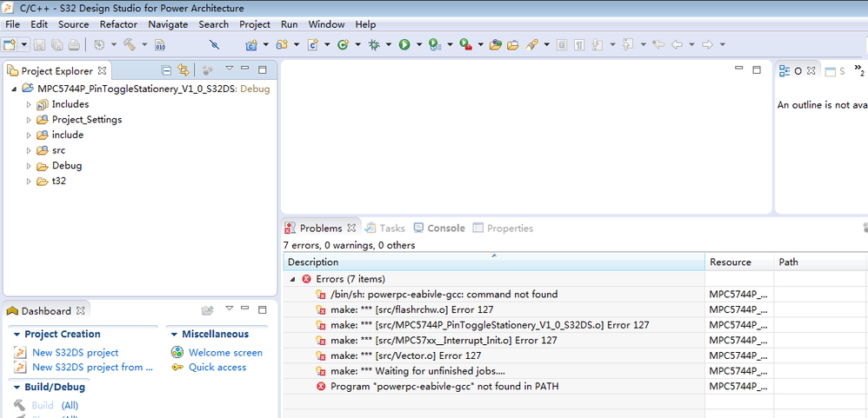Open the Project menu

coord(255,24)
